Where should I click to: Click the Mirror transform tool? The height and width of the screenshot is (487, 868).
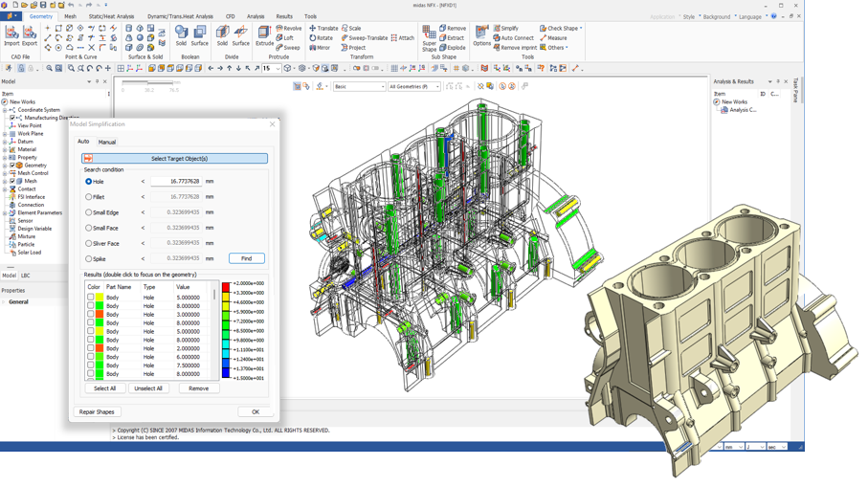coord(320,48)
